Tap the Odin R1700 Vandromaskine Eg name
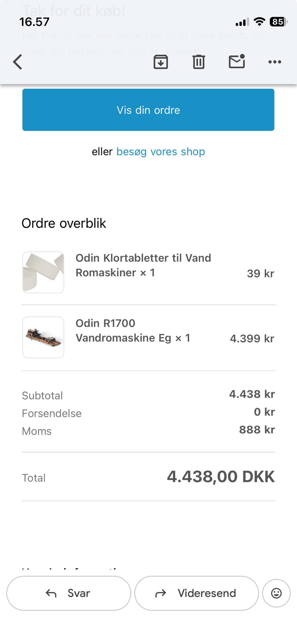Screen dimensions: 297x644 pyautogui.click(x=133, y=331)
